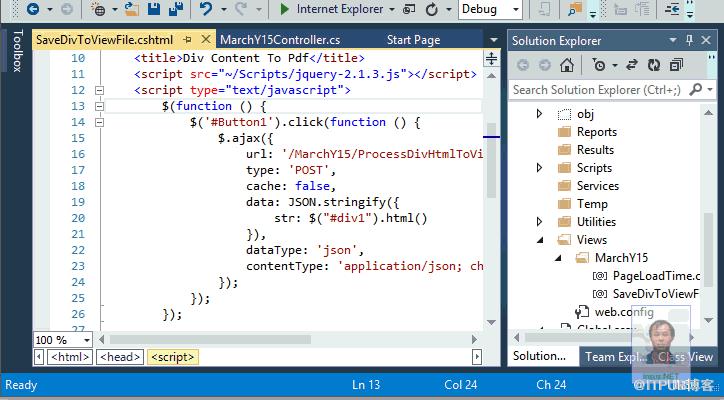This screenshot has height=400, width=724.
Task: Collapse the Views folder node
Action: point(540,240)
